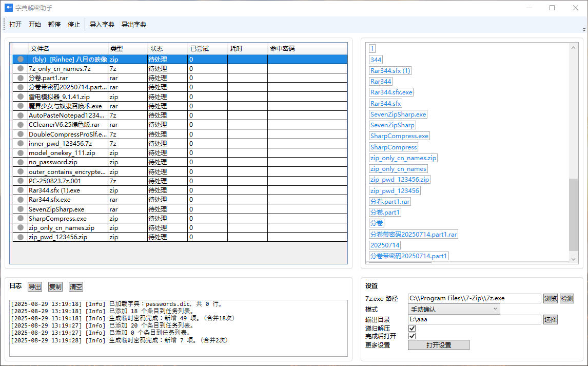Click toolbar overflow arrow at right edge
588x366 pixels.
[584, 29]
